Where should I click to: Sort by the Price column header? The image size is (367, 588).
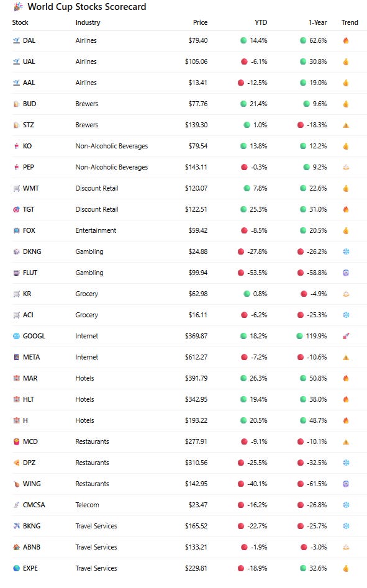point(200,22)
